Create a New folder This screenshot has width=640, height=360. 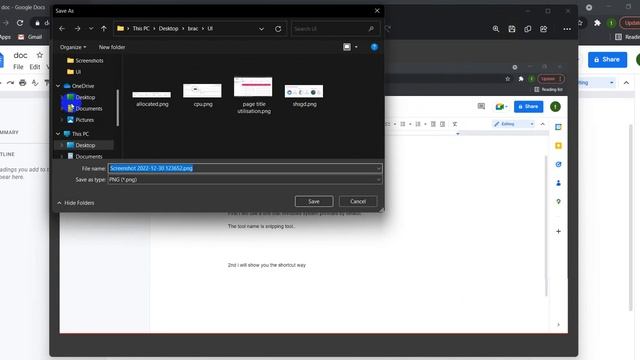(112, 47)
